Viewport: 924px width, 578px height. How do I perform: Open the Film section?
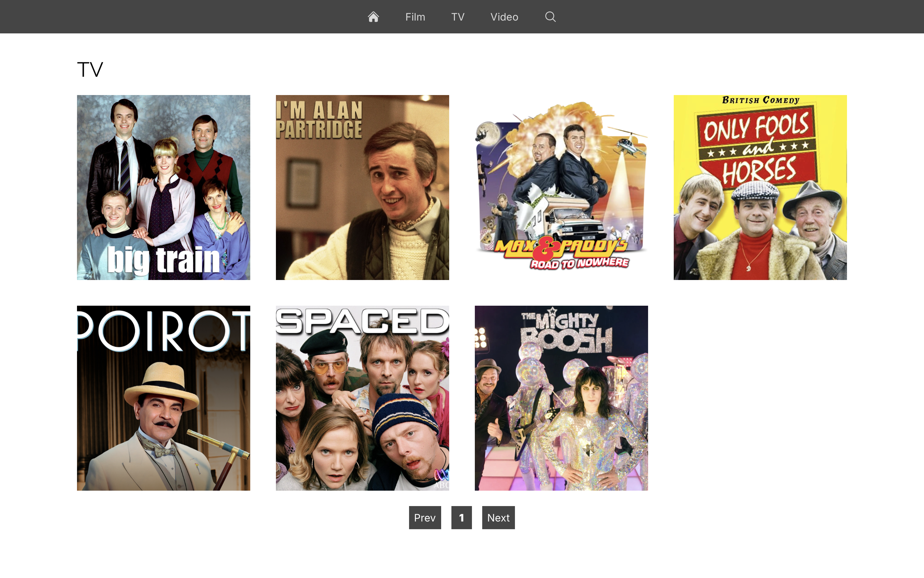click(415, 17)
